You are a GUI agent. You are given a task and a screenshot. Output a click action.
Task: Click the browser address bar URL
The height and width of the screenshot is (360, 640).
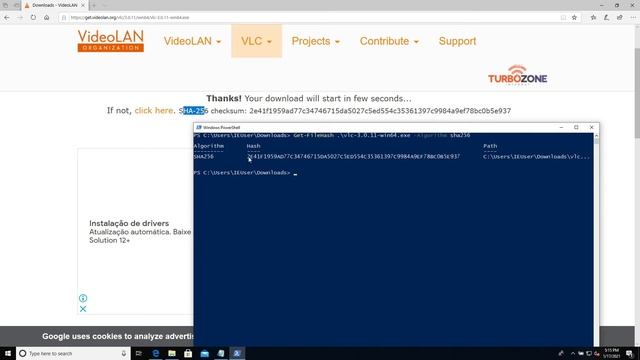point(130,18)
